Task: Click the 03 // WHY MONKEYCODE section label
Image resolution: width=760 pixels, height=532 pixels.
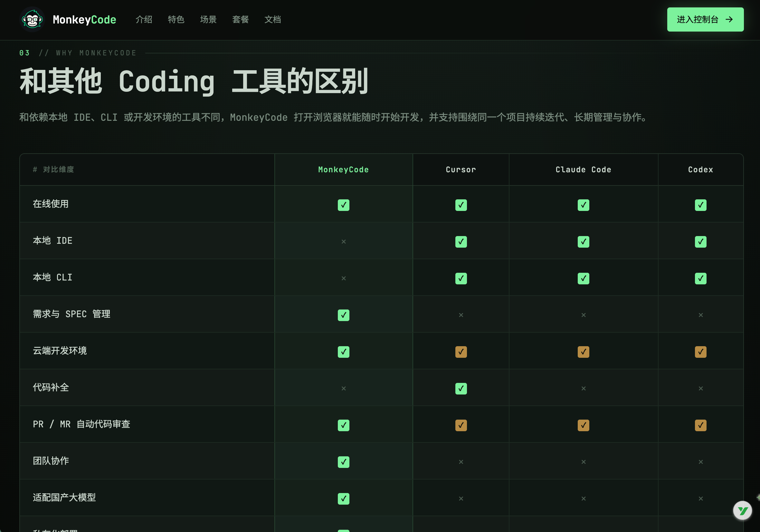Action: click(78, 53)
